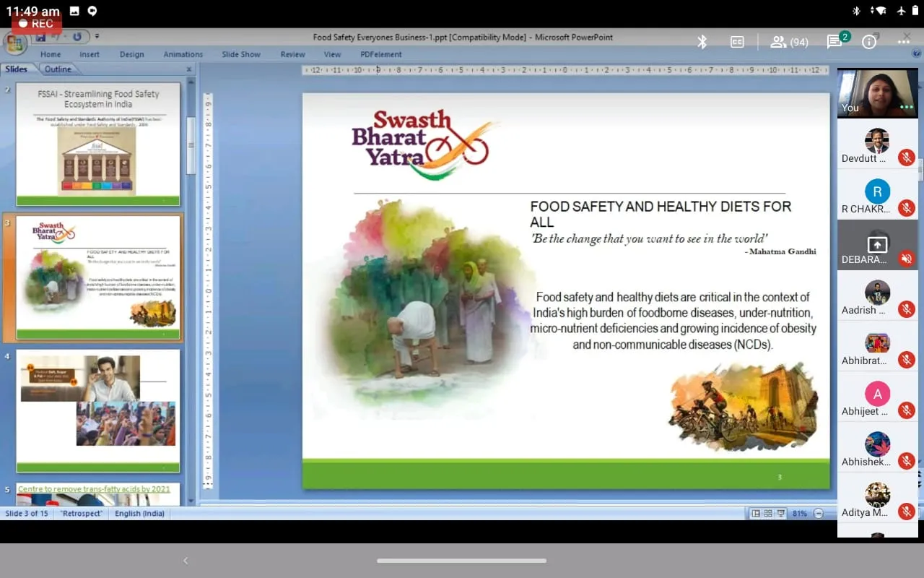
Task: Open the Home ribbon tab
Action: (x=51, y=54)
